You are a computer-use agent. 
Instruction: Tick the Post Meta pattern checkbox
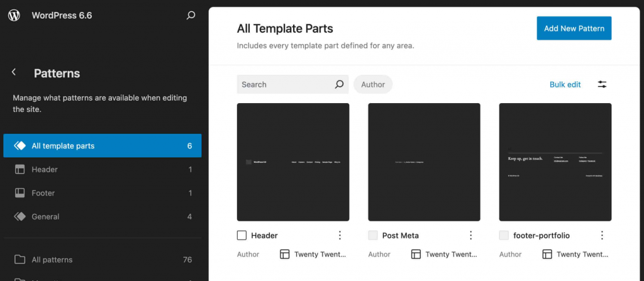373,235
